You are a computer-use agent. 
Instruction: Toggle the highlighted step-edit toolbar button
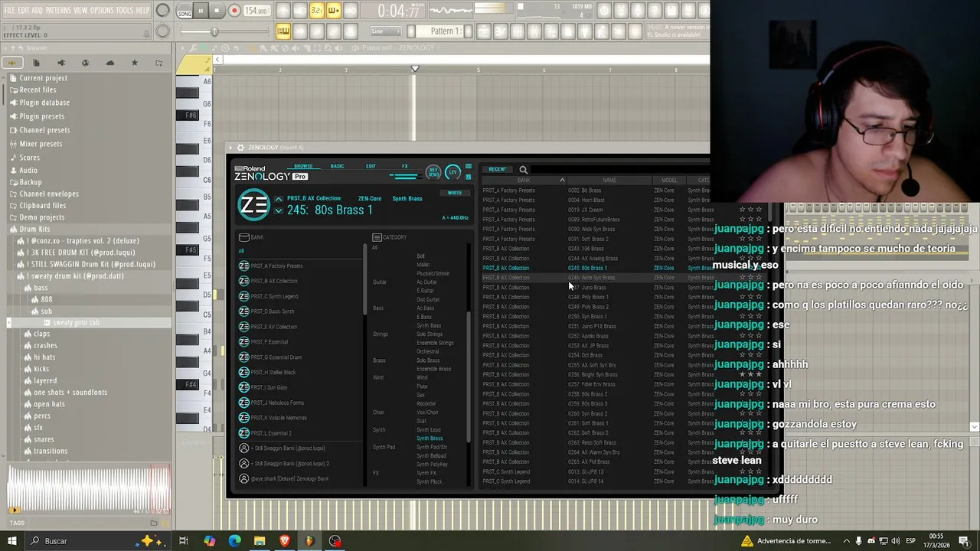tap(283, 31)
